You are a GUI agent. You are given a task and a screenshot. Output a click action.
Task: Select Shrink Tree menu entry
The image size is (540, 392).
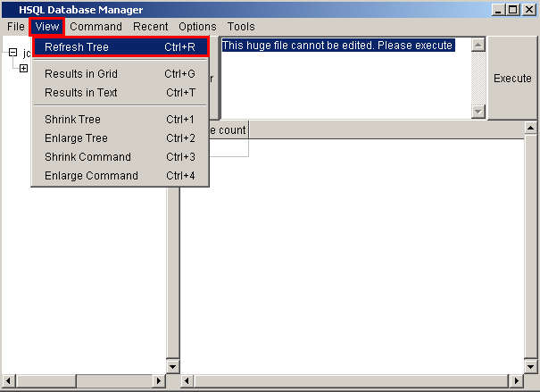coord(120,120)
